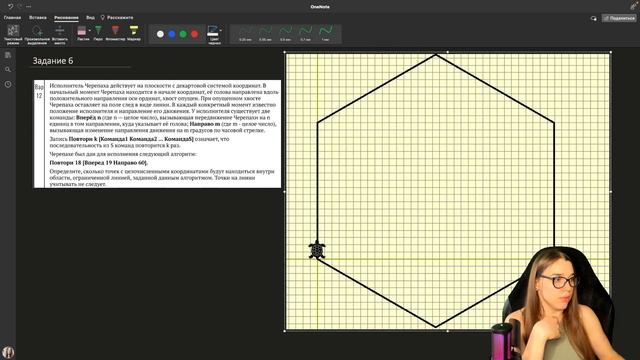Set pen thickness to 0.5 мм
The height and width of the screenshot is (360, 640).
(x=285, y=34)
